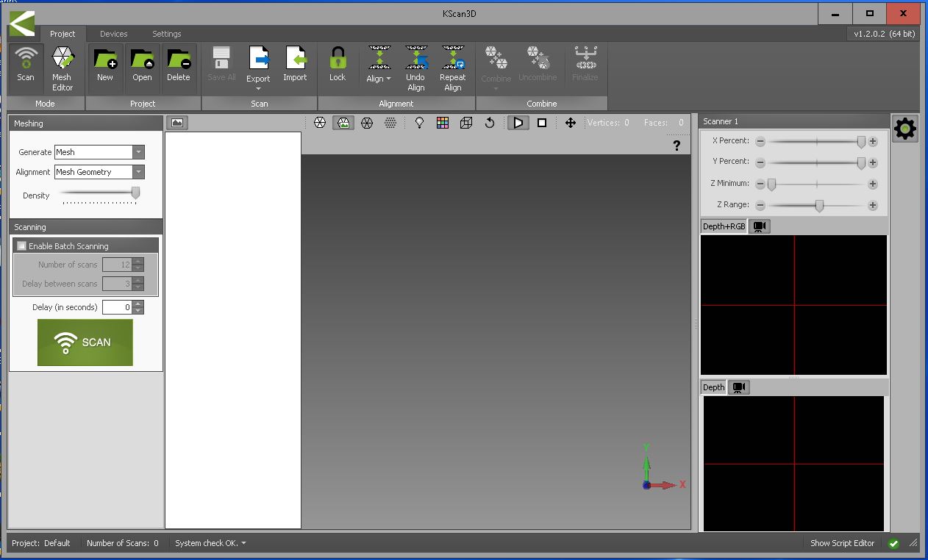The height and width of the screenshot is (560, 928).
Task: Click the v1.2.0.2 (64 bit) version label
Action: click(x=885, y=34)
